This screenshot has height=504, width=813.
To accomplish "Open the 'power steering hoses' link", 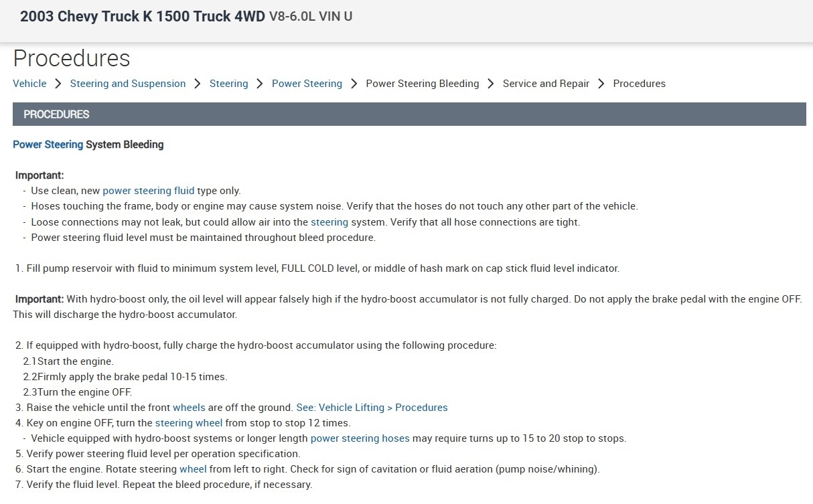I will pyautogui.click(x=360, y=439).
